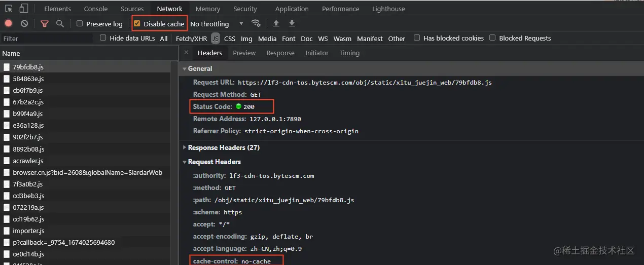Clear the network log
This screenshot has height=265, width=644.
[24, 23]
